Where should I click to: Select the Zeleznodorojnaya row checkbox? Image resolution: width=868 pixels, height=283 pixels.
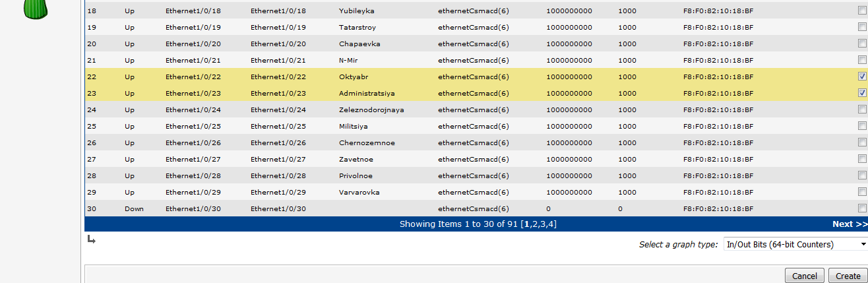pyautogui.click(x=862, y=110)
